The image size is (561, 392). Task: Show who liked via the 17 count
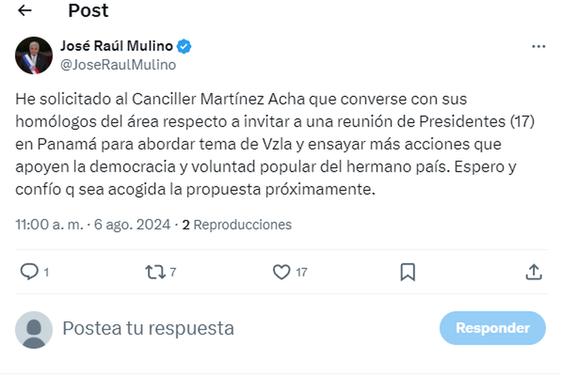pyautogui.click(x=301, y=272)
